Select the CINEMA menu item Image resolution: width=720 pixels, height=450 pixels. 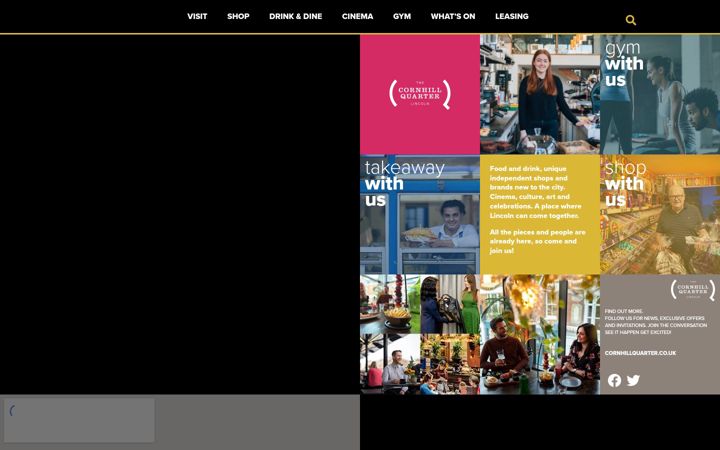point(357,16)
